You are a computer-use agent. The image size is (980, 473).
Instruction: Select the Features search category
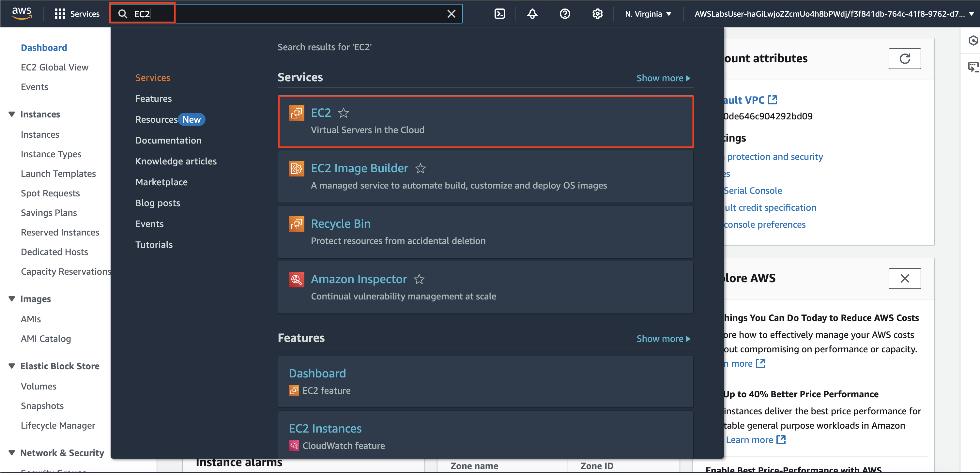[153, 99]
